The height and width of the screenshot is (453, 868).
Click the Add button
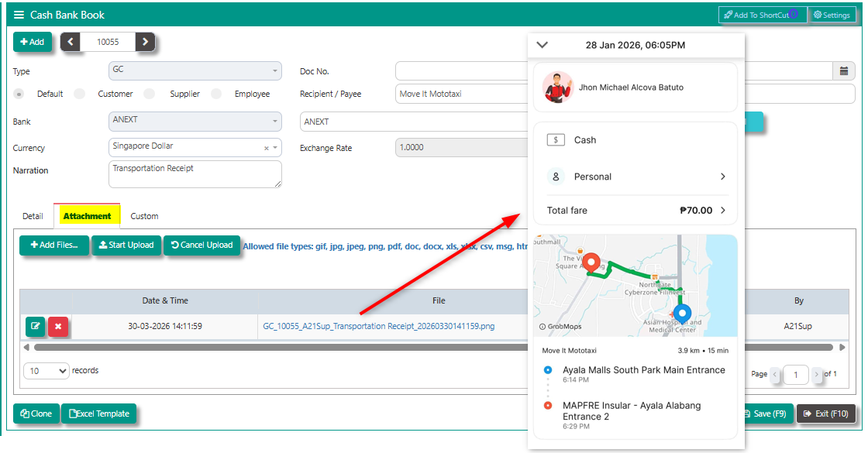pyautogui.click(x=32, y=42)
